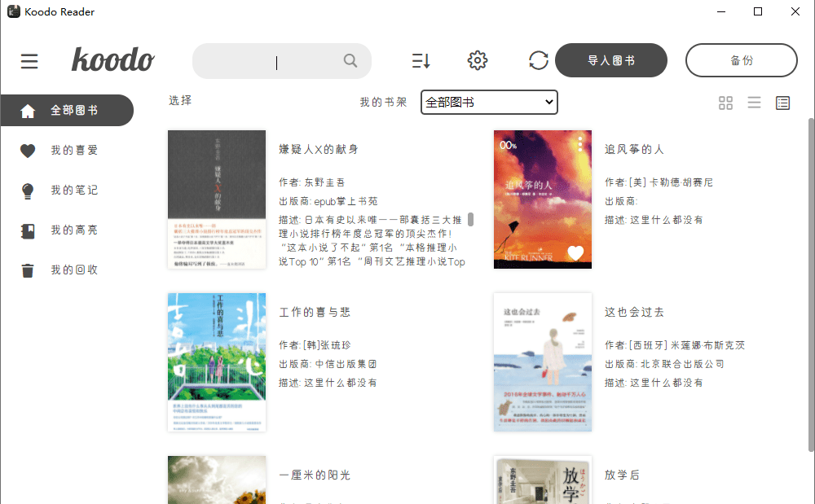Switch to simple list view
The image size is (815, 504).
click(x=754, y=103)
